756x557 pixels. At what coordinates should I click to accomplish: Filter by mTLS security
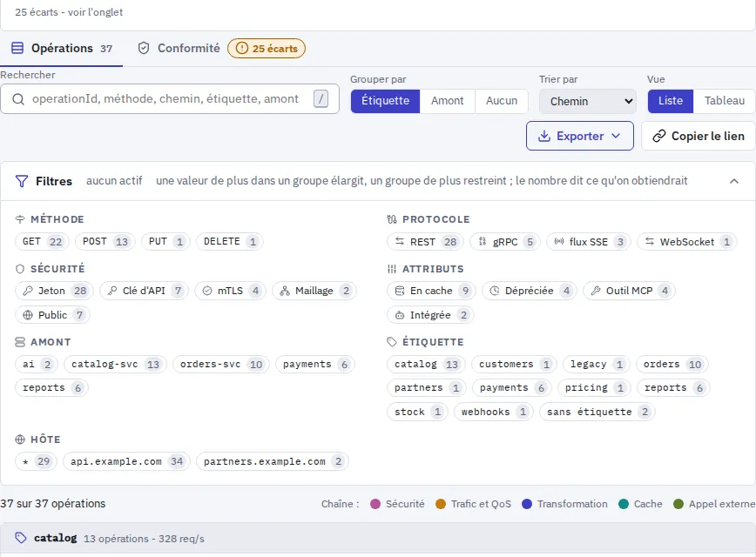231,291
